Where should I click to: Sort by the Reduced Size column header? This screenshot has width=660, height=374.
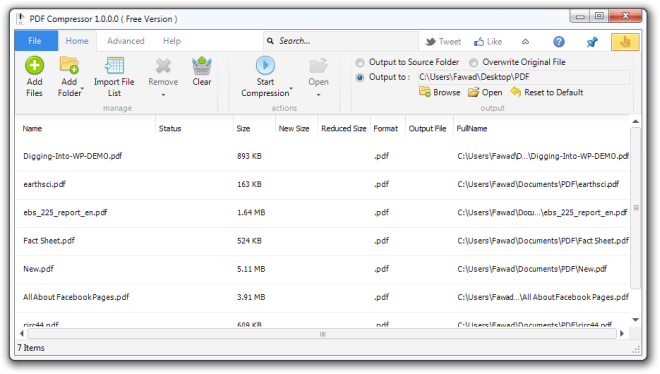point(343,129)
